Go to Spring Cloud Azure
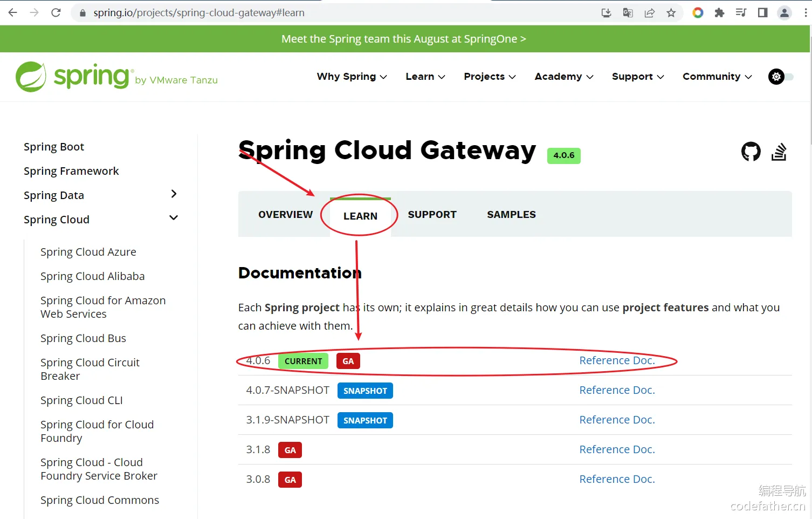This screenshot has height=519, width=812. pos(88,252)
